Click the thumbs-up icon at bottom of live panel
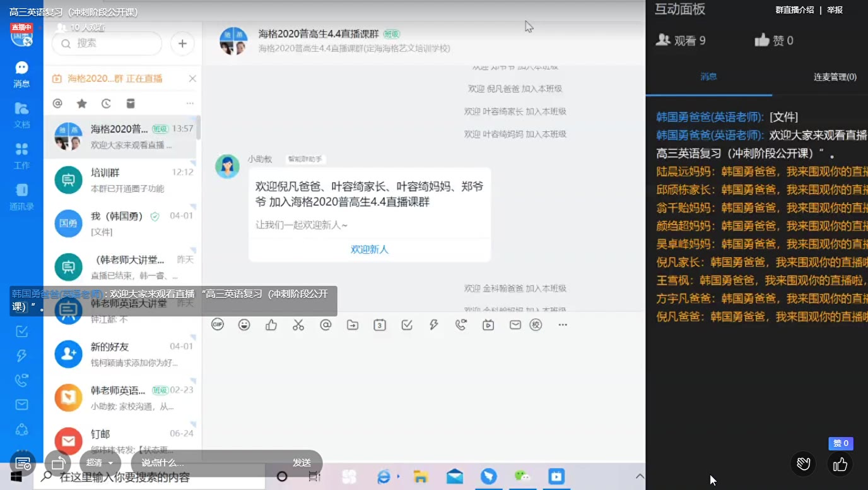The image size is (868, 490). [840, 464]
